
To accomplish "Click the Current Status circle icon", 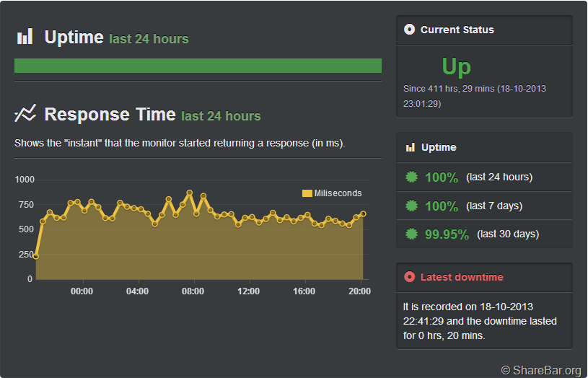I will [410, 30].
